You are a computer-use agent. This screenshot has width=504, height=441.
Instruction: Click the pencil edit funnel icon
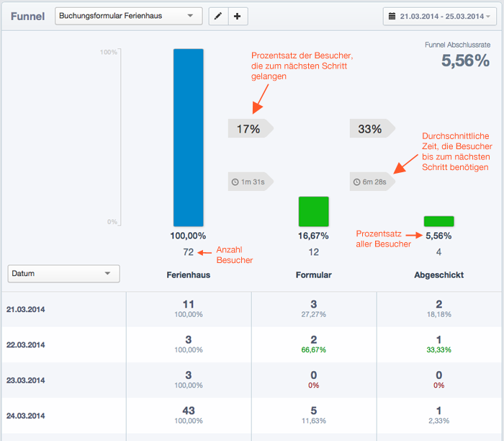(x=219, y=16)
